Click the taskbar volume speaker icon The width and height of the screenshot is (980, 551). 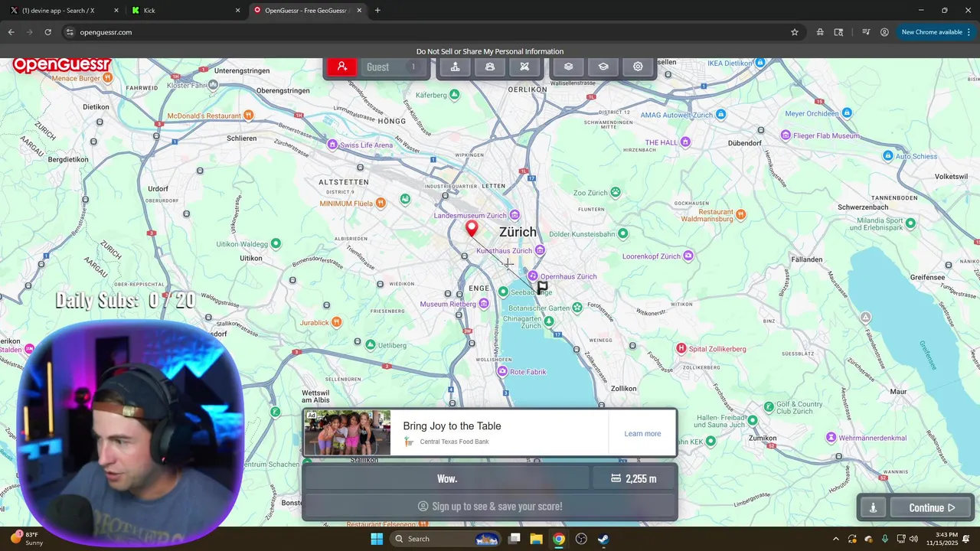click(x=913, y=539)
